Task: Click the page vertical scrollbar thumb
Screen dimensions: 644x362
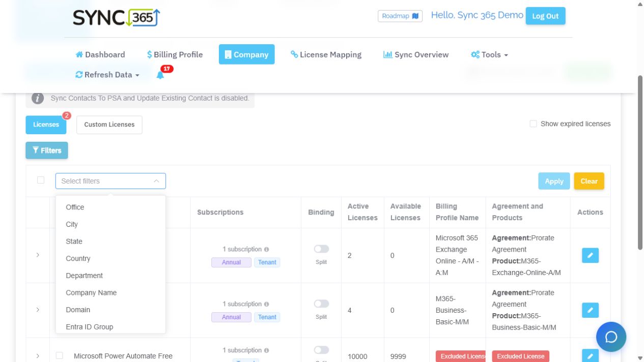Action: (640, 163)
